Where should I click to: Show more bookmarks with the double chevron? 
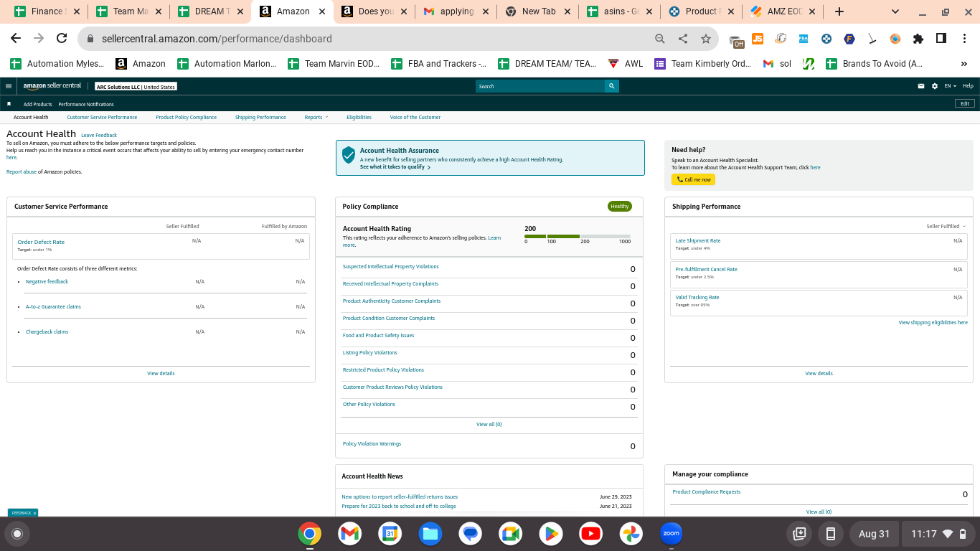click(x=963, y=64)
